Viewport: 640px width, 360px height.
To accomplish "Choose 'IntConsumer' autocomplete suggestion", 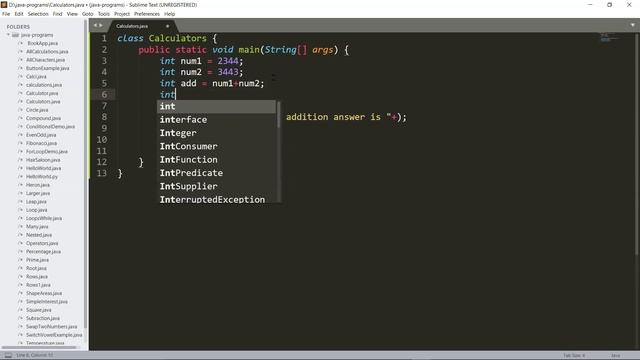I will coord(216,147).
